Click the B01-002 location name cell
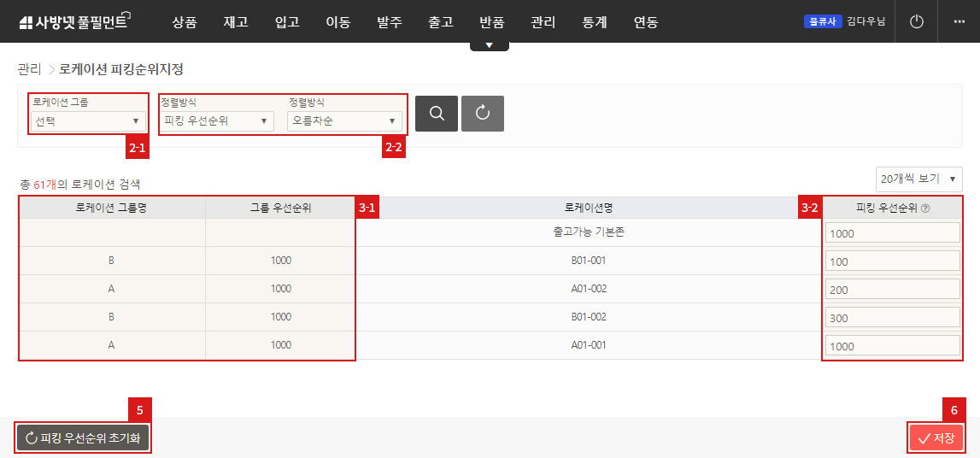 589,317
